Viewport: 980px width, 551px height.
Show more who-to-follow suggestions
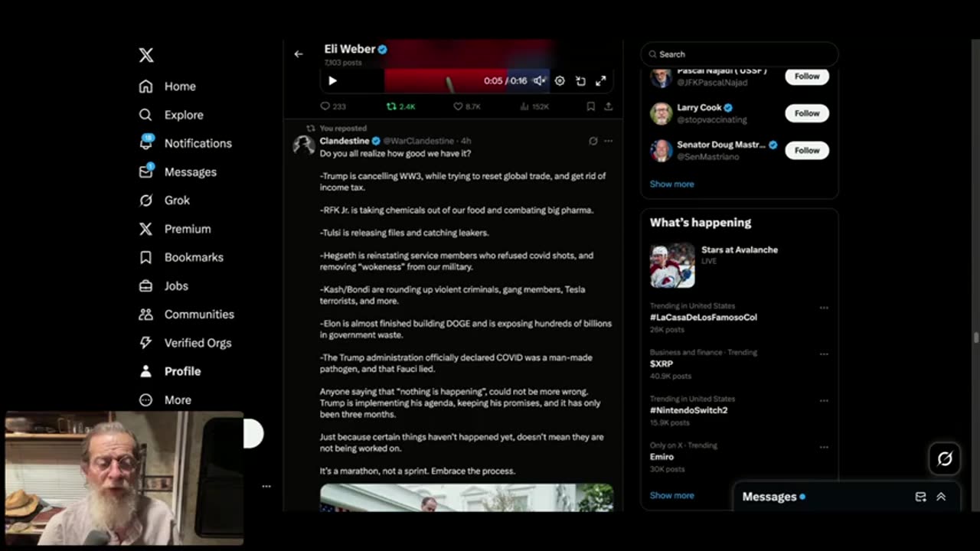coord(671,184)
